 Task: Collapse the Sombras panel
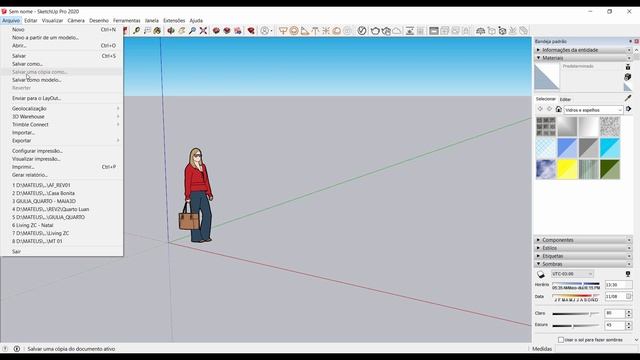583,264
